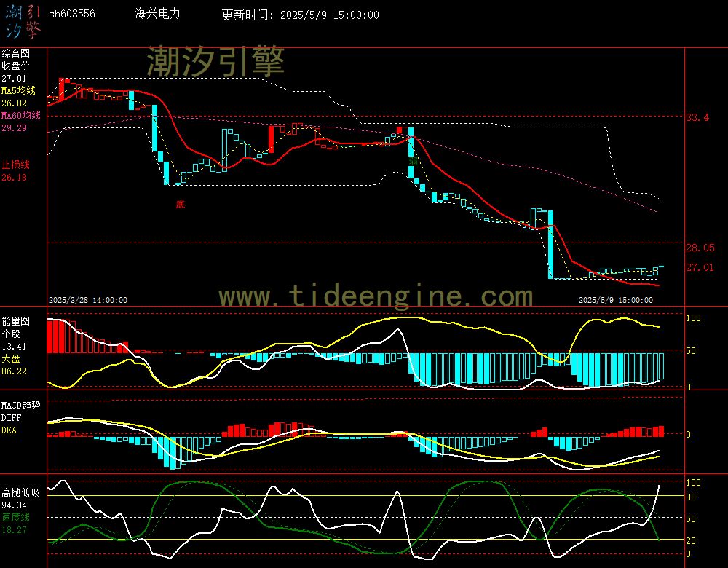Click the large red candlestick at chart start
728x568 pixels.
(x=61, y=89)
